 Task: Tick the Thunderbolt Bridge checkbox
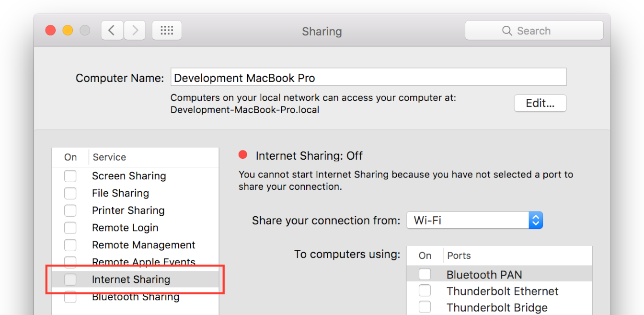click(425, 307)
